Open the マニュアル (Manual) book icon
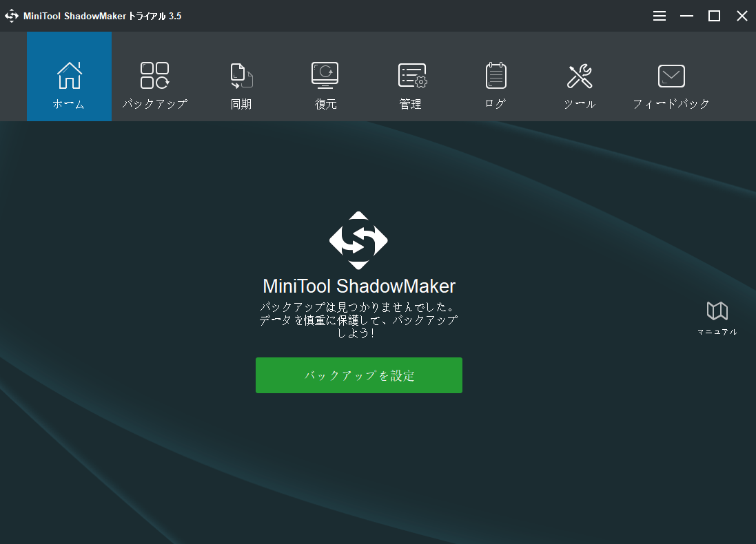Viewport: 756px width, 544px height. (717, 312)
